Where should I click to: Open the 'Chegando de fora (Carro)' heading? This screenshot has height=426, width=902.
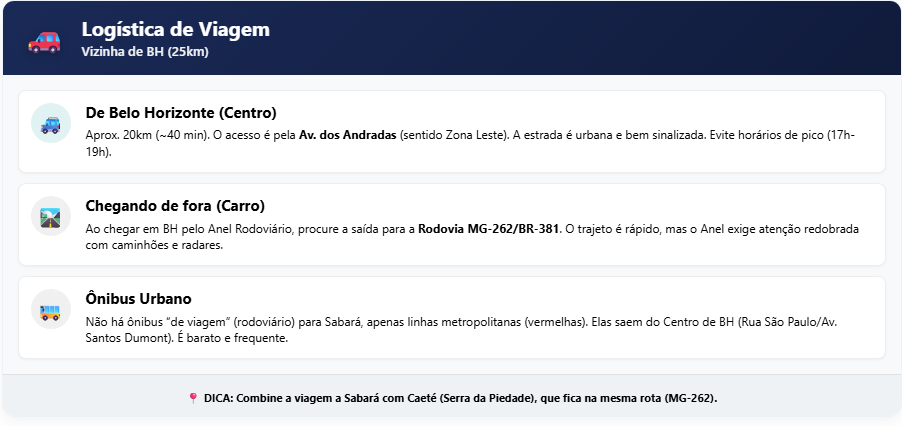pos(175,206)
